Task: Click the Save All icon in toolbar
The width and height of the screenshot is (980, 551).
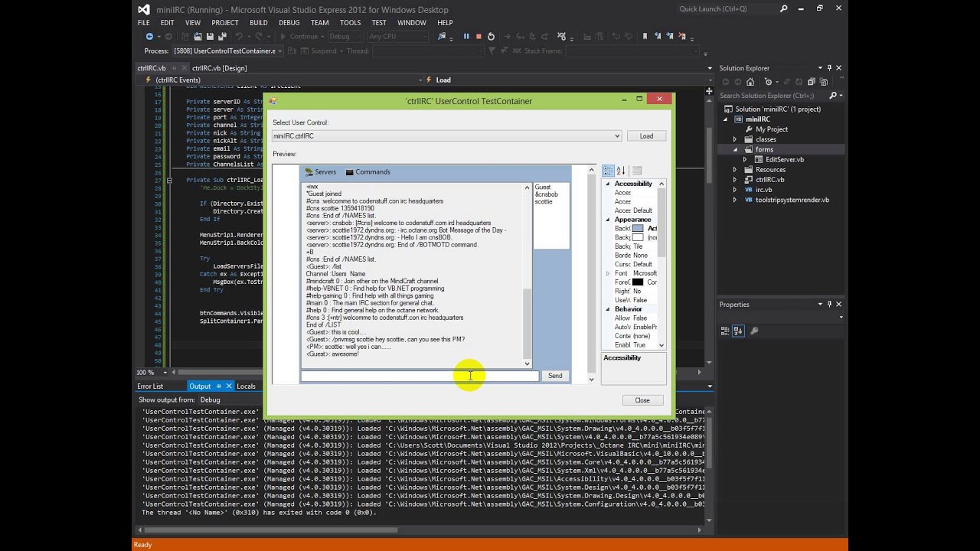Action: click(222, 36)
